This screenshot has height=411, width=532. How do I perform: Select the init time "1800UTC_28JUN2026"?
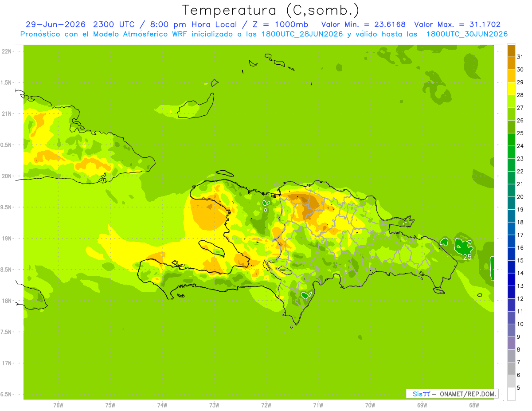point(302,34)
